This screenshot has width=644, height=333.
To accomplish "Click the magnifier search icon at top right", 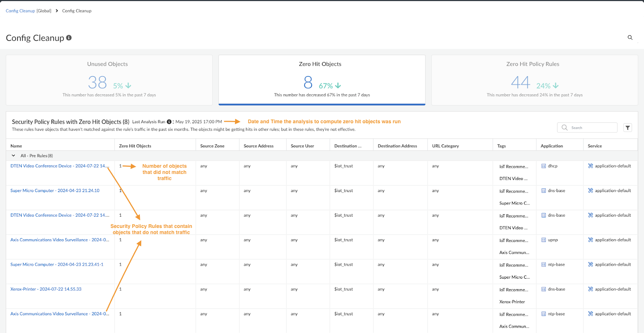I will 630,37.
